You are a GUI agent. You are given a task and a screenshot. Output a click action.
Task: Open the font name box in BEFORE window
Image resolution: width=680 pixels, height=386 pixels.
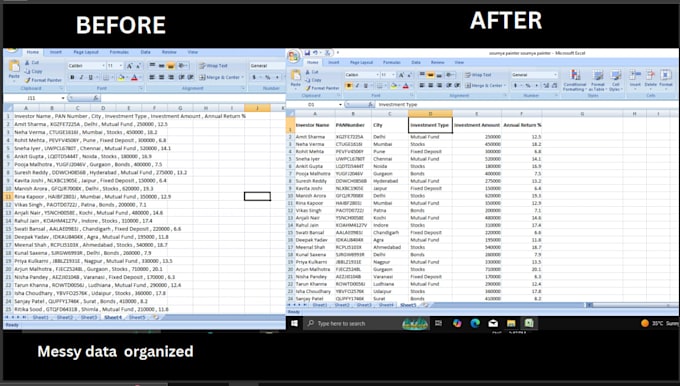(x=86, y=66)
